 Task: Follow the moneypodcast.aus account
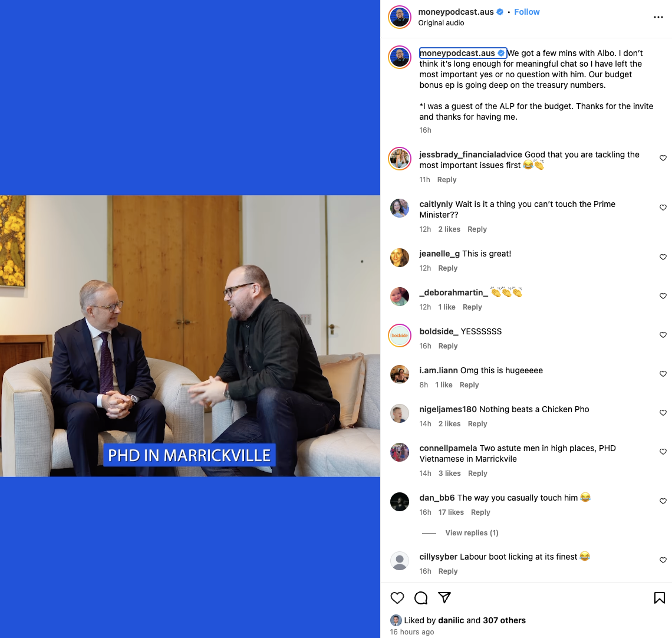(x=527, y=12)
